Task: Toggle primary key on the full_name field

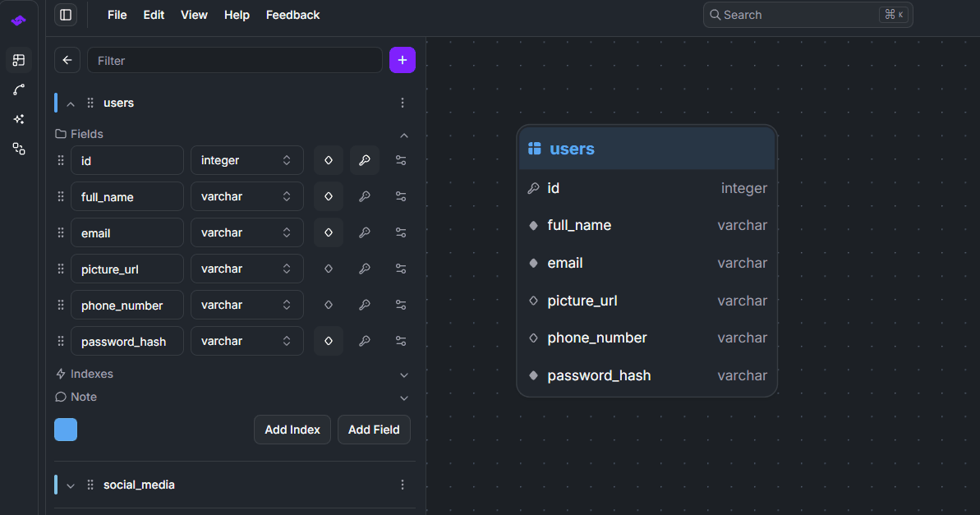Action: click(x=364, y=196)
